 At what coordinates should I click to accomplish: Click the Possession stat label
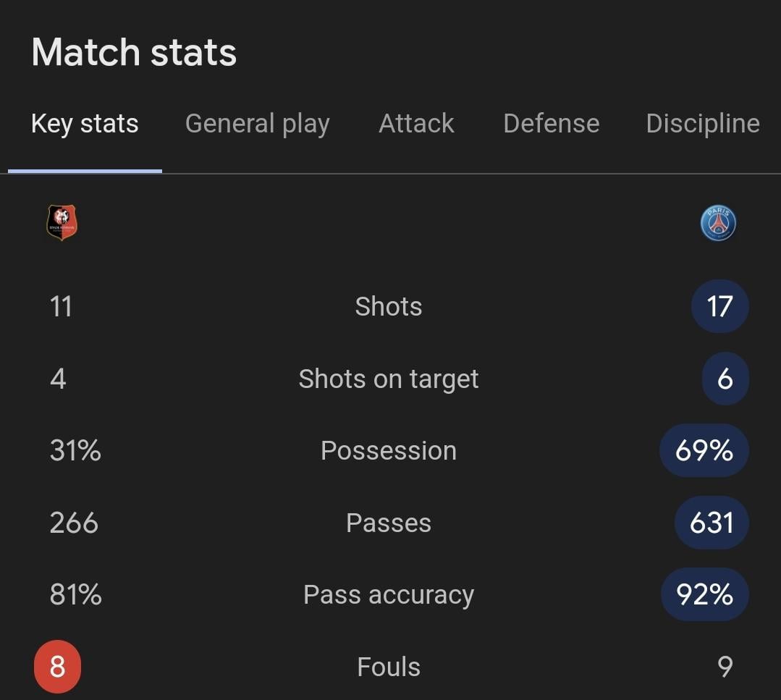tap(389, 450)
